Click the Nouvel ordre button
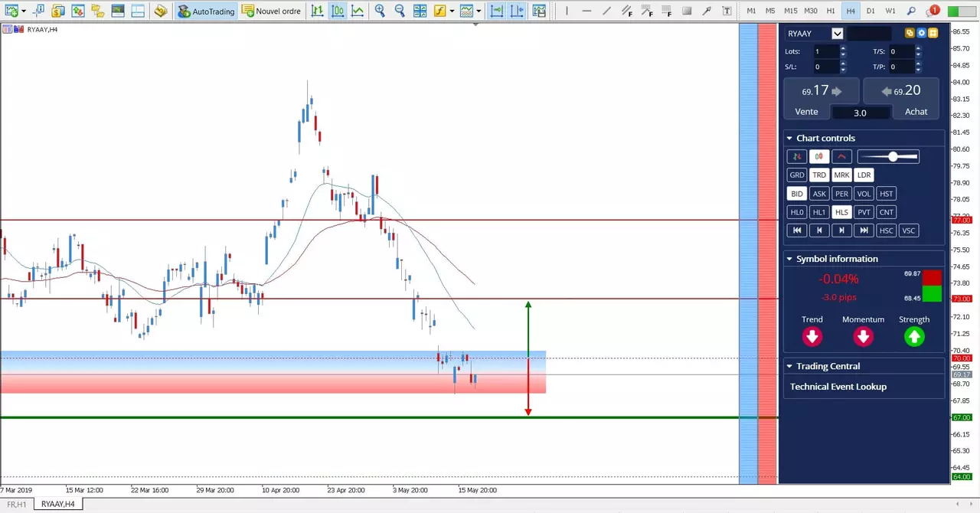 (271, 11)
